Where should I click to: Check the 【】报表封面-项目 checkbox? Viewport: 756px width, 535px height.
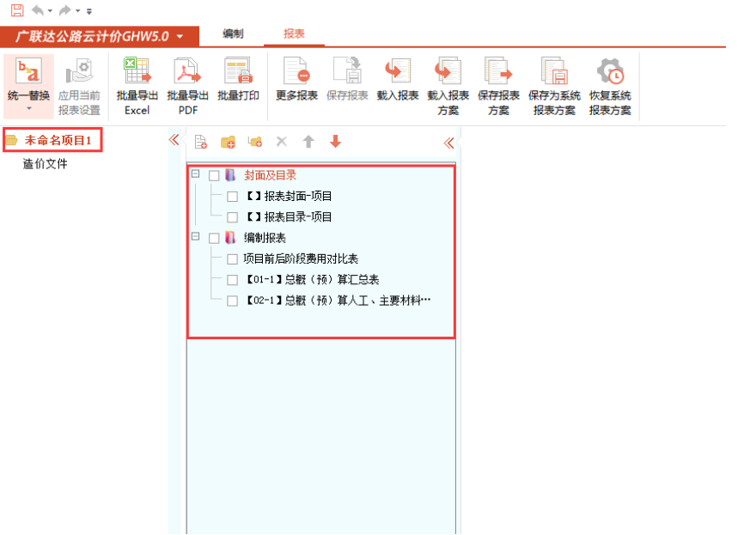[x=232, y=197]
